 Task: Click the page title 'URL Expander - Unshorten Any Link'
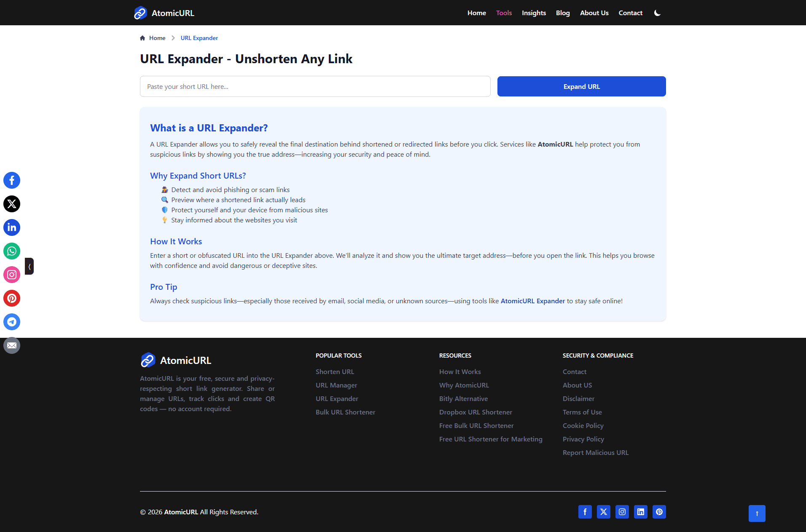point(246,59)
